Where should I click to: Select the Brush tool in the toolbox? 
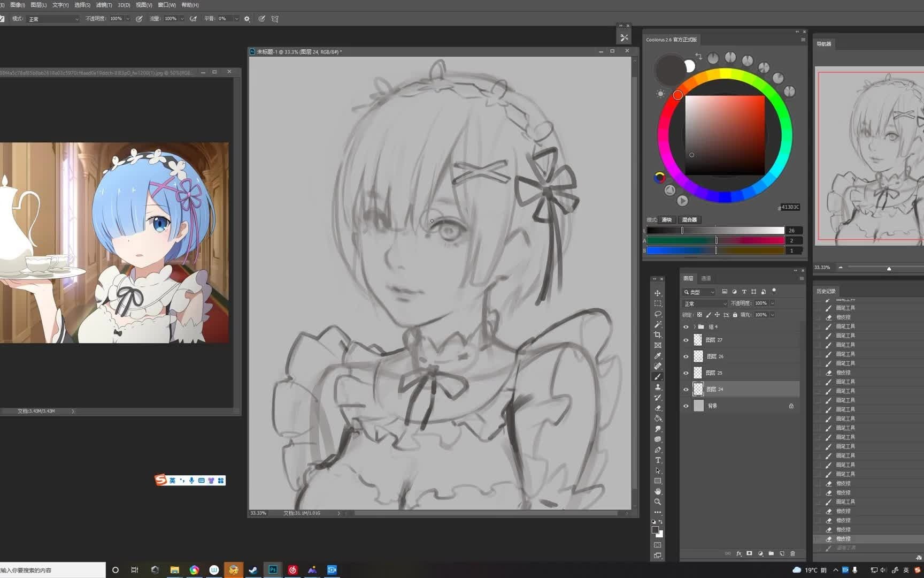658,377
